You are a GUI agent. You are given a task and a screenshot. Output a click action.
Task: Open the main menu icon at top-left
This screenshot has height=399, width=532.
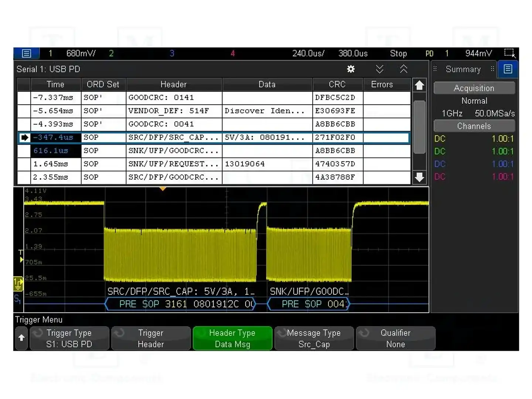26,54
